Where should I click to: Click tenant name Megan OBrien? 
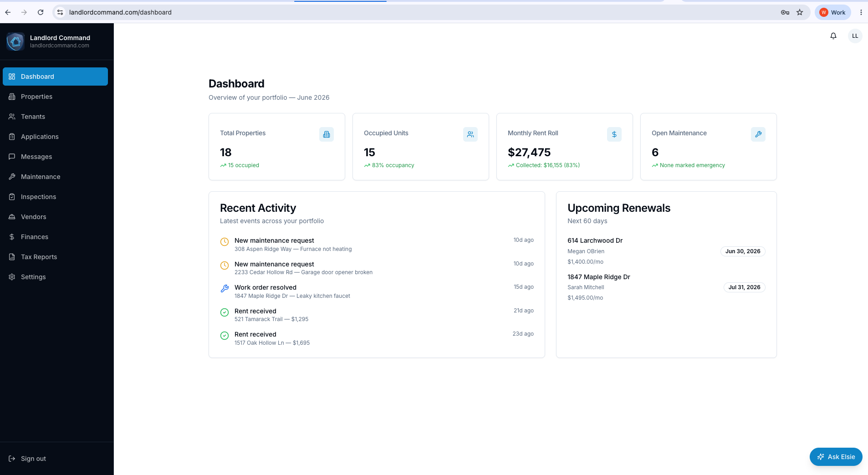tap(586, 251)
